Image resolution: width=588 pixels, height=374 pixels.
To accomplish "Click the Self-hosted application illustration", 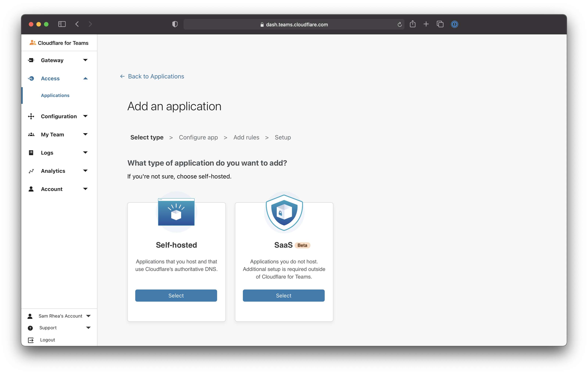I will [176, 212].
